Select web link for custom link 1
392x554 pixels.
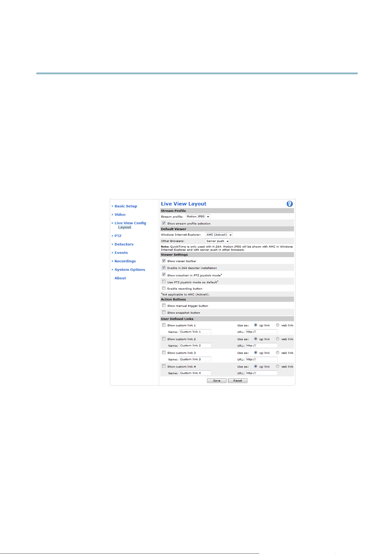tap(277, 325)
